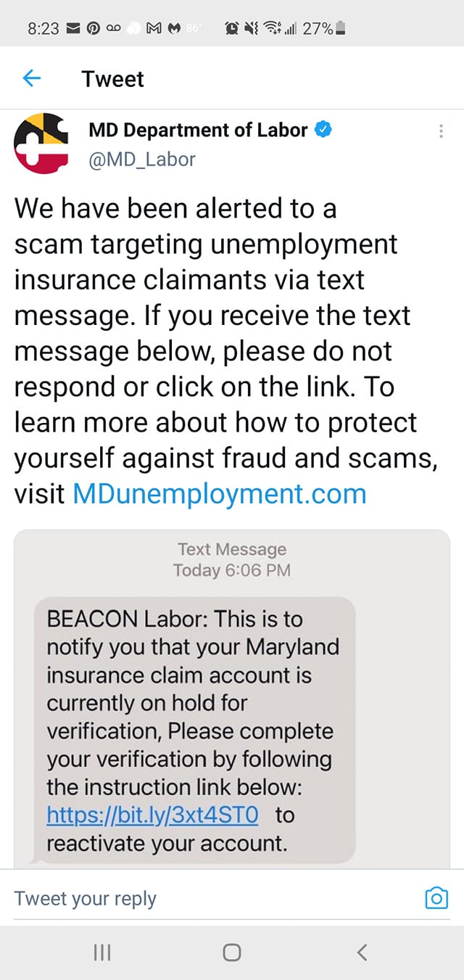Tap the blue verified badge
Screen dimensions: 464x980
coord(323,130)
